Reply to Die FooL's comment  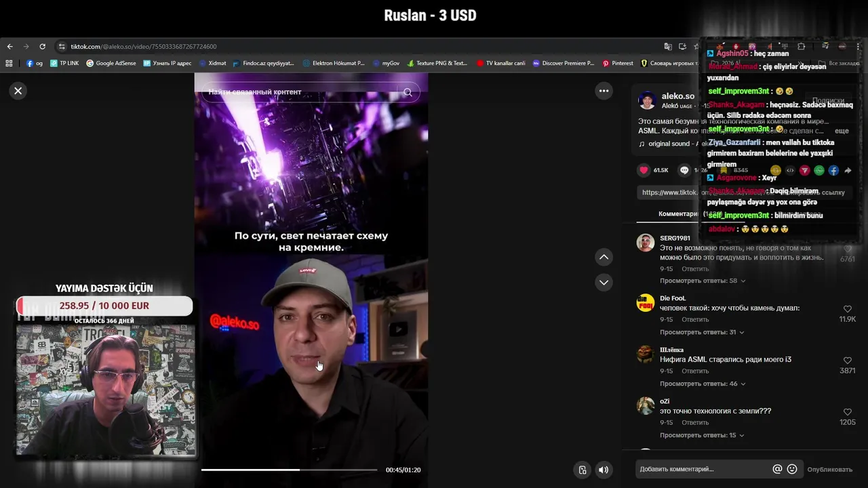695,319
